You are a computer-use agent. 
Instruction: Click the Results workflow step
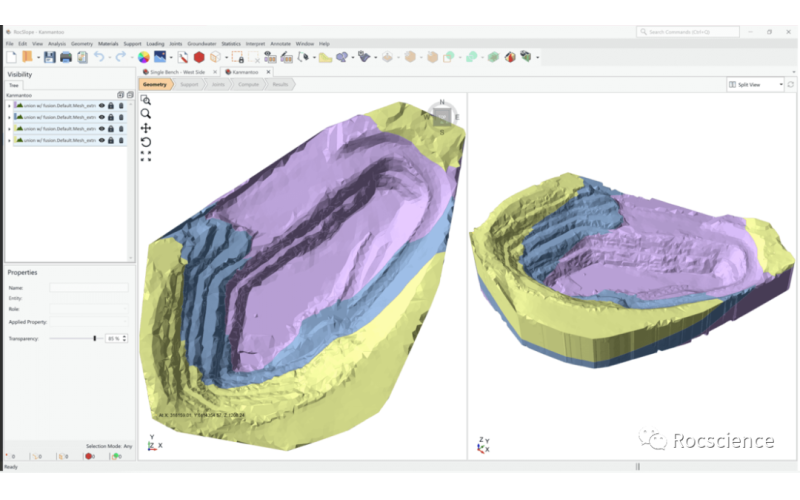281,85
